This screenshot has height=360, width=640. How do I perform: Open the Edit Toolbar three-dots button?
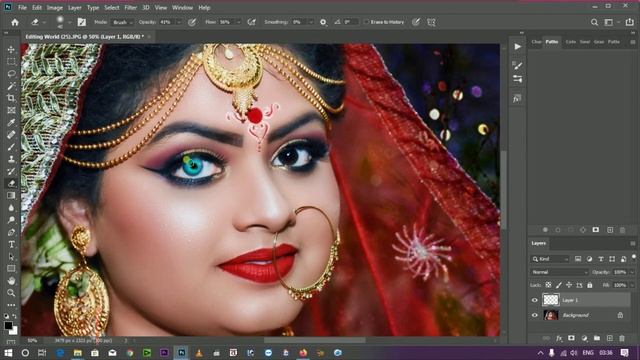coord(11,305)
